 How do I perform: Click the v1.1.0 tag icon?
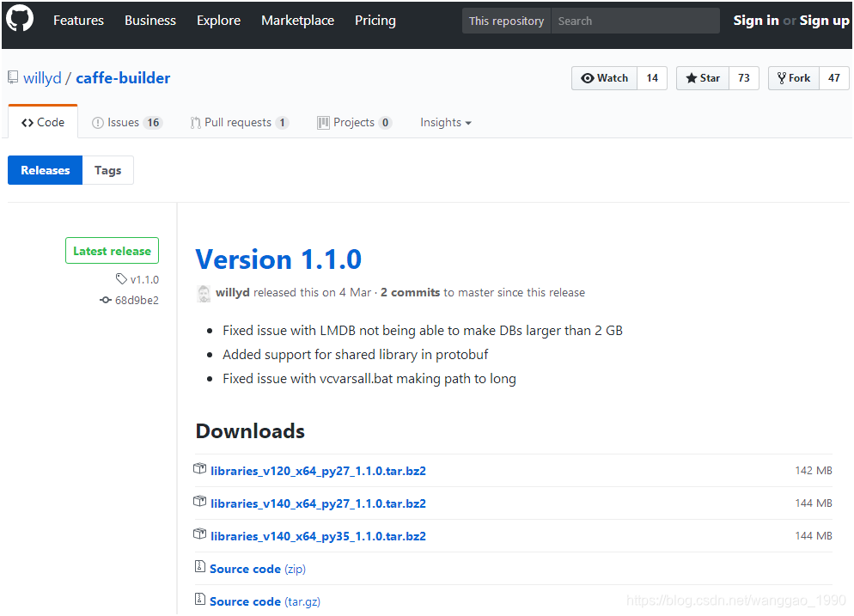(121, 279)
